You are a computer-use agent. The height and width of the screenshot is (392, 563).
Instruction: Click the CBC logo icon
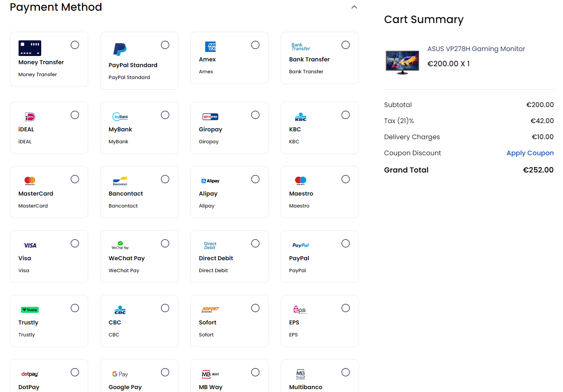click(120, 310)
